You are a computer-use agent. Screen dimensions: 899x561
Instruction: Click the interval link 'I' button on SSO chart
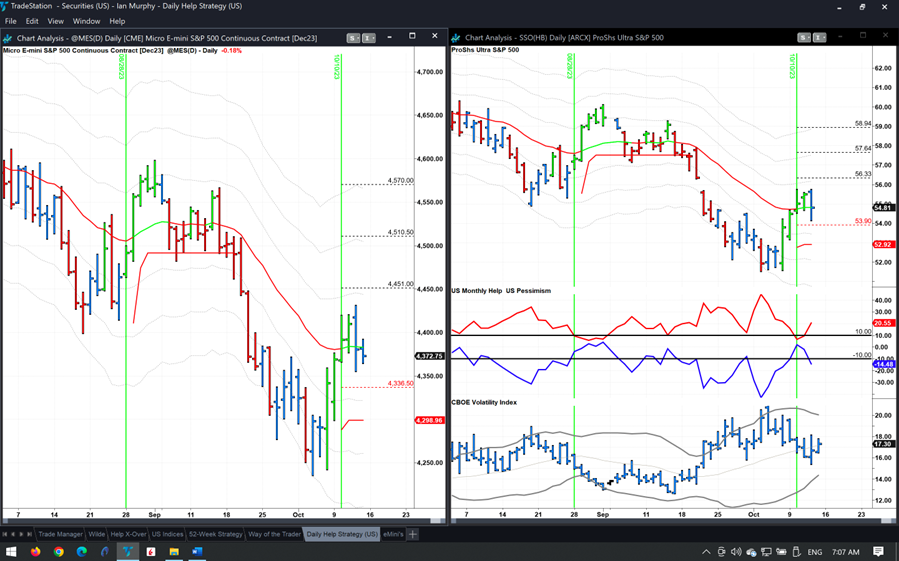coord(819,38)
